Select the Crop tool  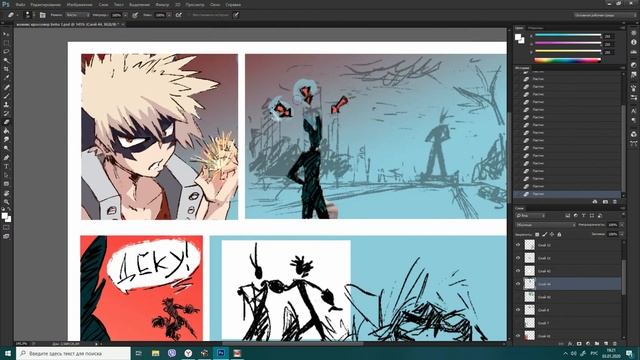[x=6, y=69]
